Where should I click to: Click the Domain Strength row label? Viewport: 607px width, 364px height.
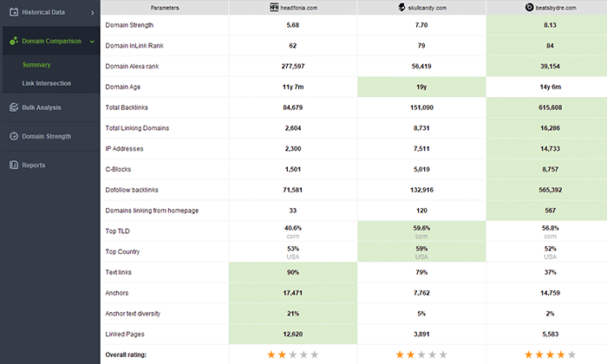click(129, 25)
